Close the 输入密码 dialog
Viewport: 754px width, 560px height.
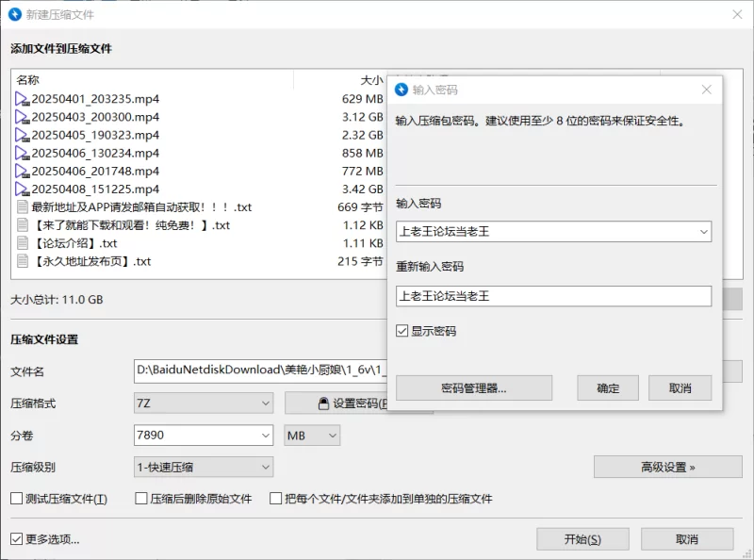[706, 90]
